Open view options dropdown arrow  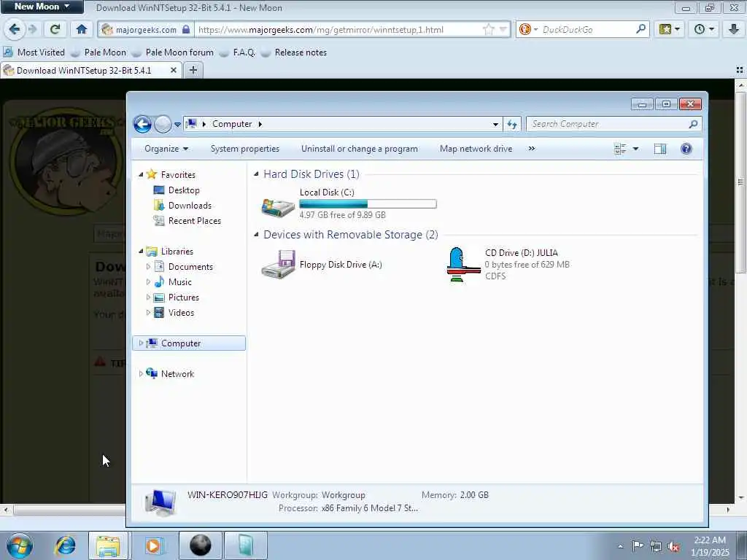635,149
